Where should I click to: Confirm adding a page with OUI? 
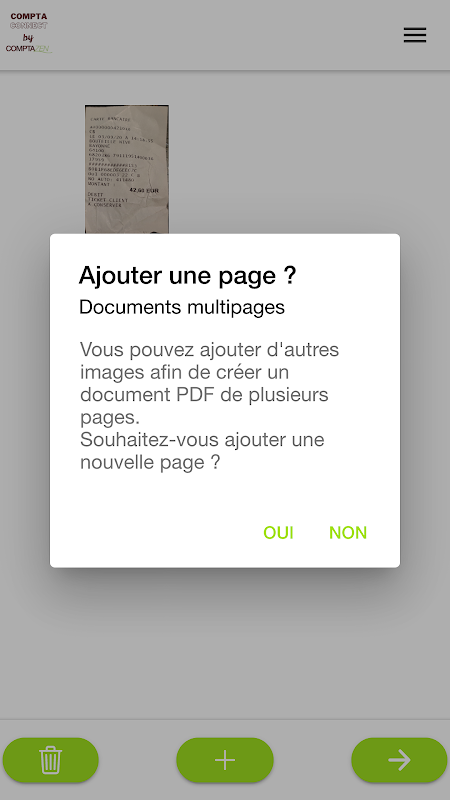(x=278, y=533)
